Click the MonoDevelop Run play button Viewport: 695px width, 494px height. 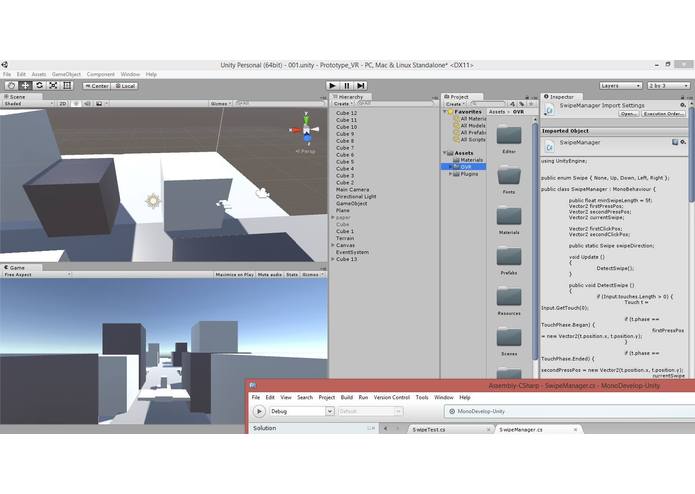pos(259,412)
